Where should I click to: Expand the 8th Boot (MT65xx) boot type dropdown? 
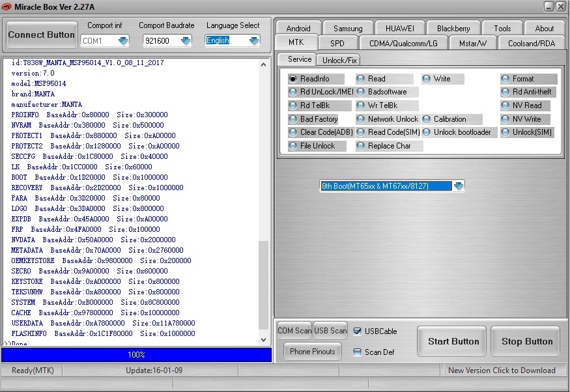[459, 186]
